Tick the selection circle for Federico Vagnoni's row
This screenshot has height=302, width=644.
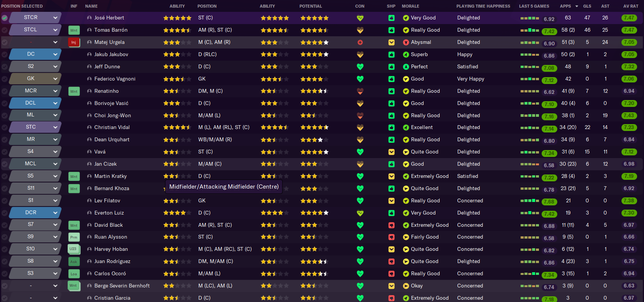5,79
